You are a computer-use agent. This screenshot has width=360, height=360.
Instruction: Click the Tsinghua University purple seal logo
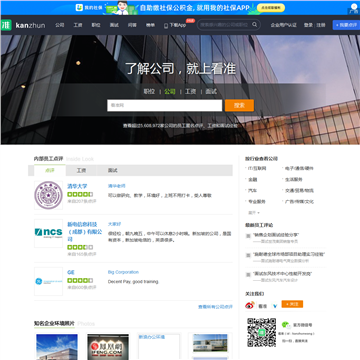pos(48,195)
